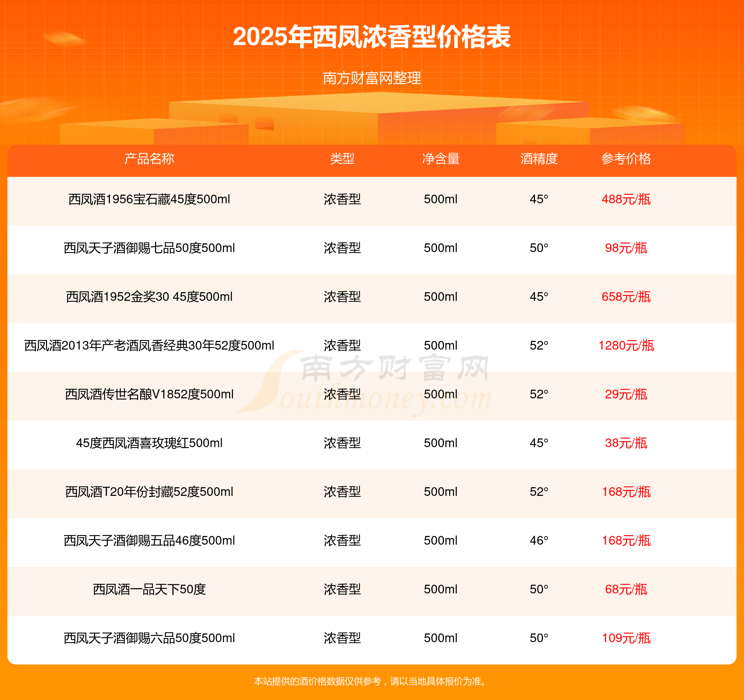
Task: Click 52° in the T20年份封藏 row
Action: (x=539, y=492)
